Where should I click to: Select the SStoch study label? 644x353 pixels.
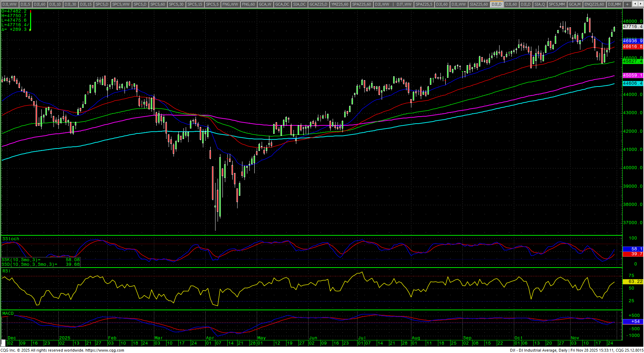coord(11,239)
